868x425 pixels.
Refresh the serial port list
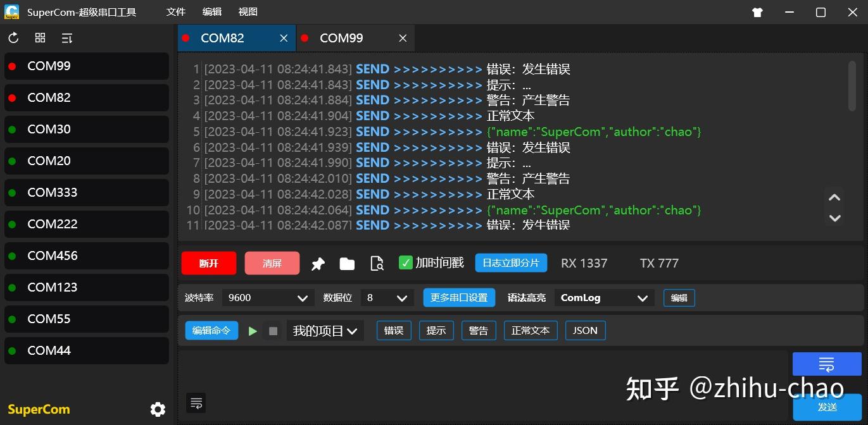13,37
